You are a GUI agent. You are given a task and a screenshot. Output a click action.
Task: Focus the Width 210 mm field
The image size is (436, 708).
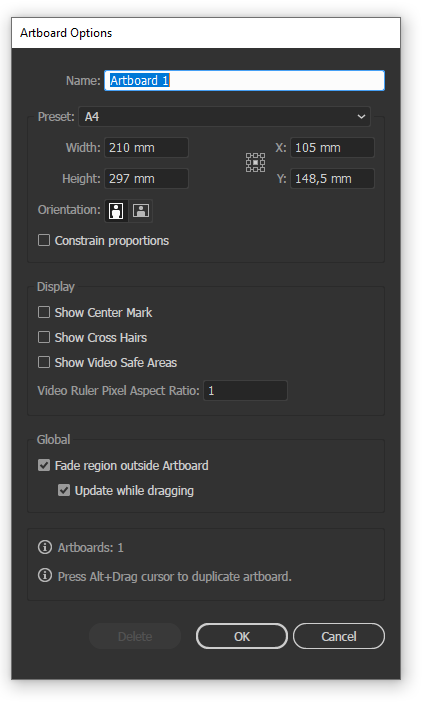pyautogui.click(x=146, y=148)
